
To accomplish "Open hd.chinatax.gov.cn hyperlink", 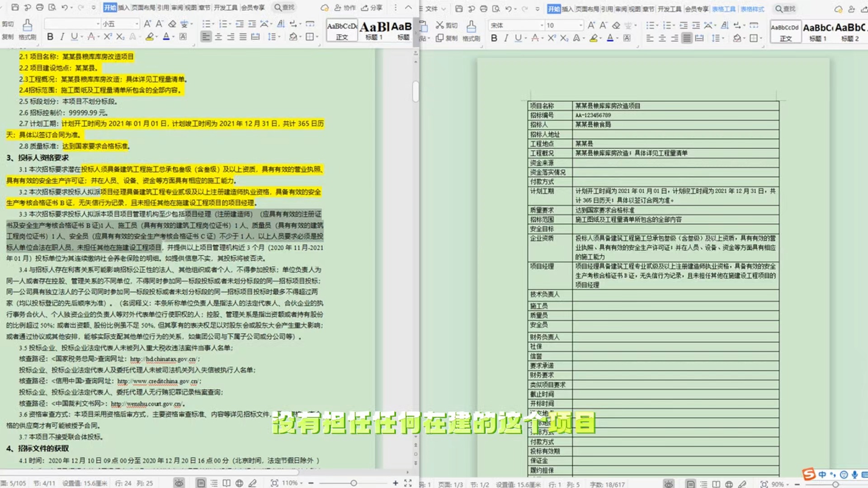I will (163, 359).
